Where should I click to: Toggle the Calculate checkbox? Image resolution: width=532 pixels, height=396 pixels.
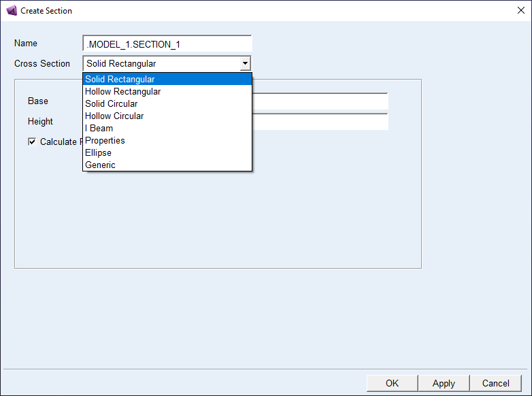32,142
